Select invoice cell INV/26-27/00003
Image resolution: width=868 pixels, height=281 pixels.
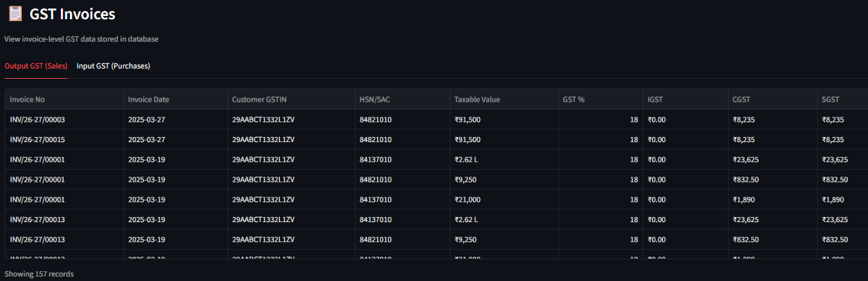(x=64, y=120)
